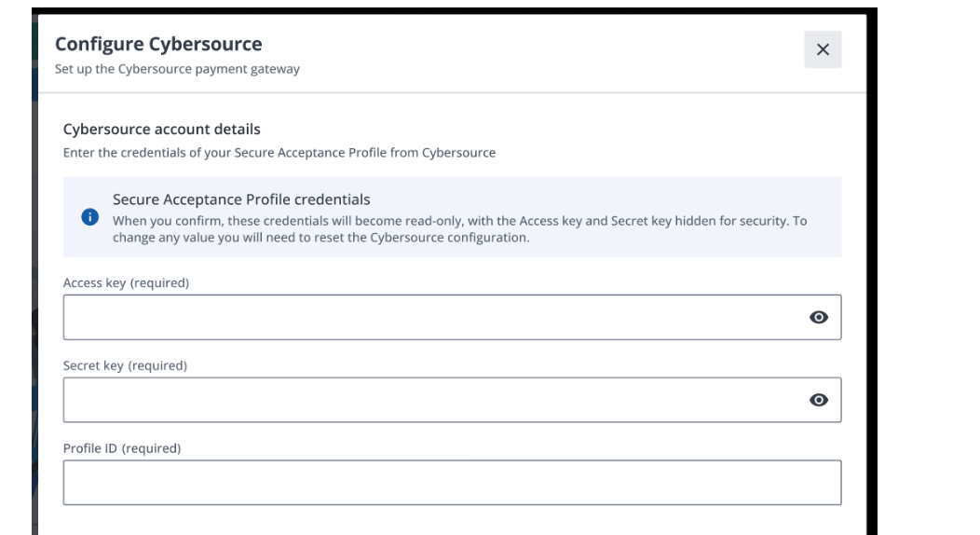Click the 'Set up the Cybersource payment gateway' subtitle

pyautogui.click(x=177, y=69)
